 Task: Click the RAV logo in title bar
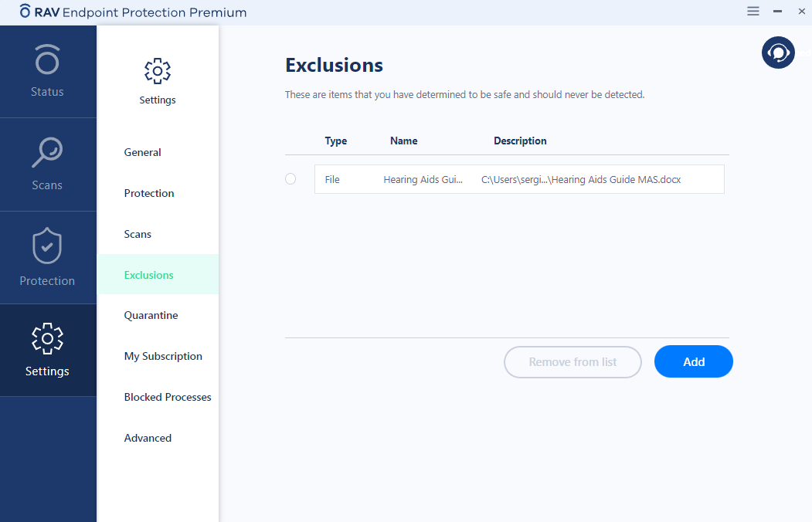point(25,12)
